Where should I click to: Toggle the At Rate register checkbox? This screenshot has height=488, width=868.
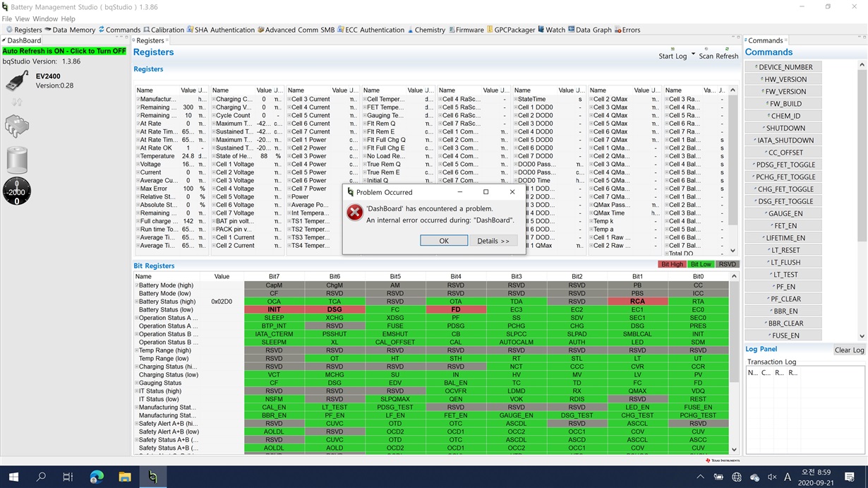[x=138, y=124]
